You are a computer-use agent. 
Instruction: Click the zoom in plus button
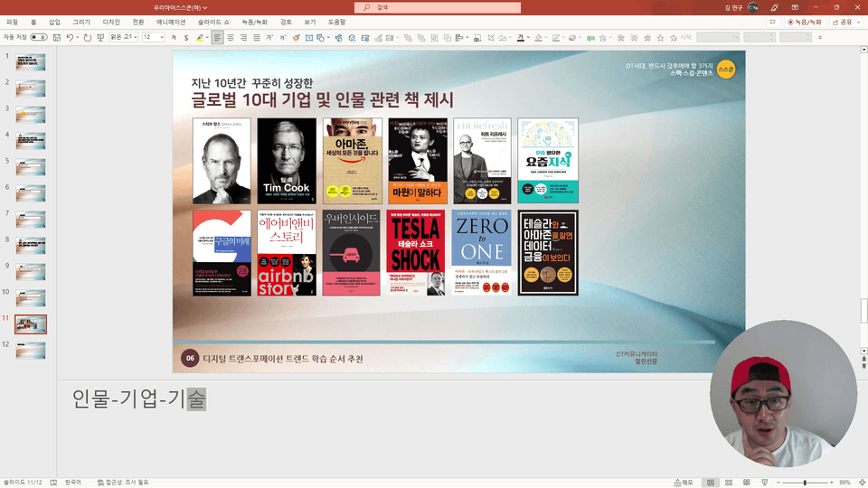click(x=832, y=483)
